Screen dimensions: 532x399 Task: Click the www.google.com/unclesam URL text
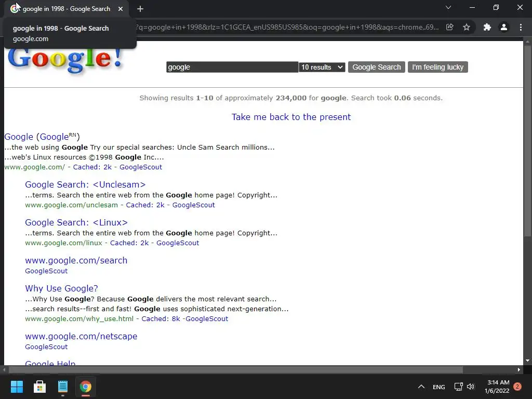click(x=72, y=205)
